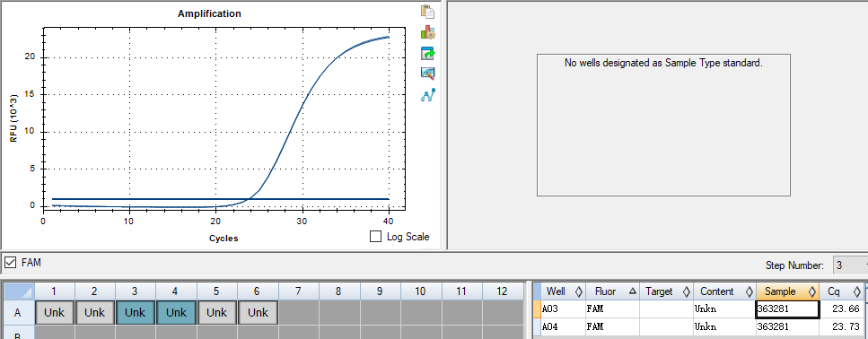Click the Unkn content cell for A04

(724, 326)
